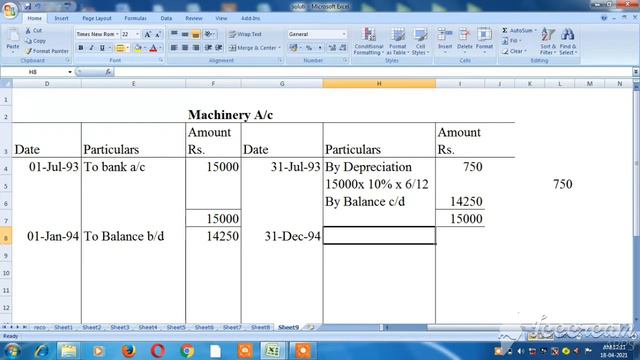
Task: Click Decrease Decimal icon
Action: coord(343,48)
